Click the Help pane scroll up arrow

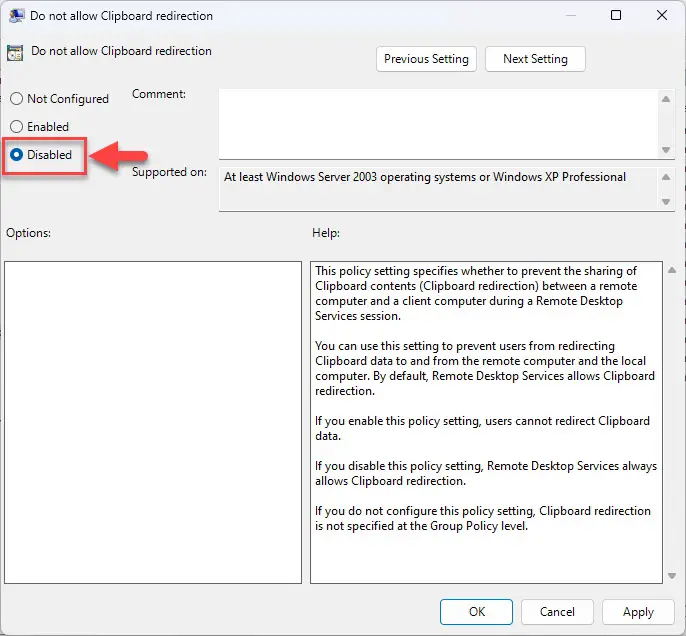[x=672, y=270]
